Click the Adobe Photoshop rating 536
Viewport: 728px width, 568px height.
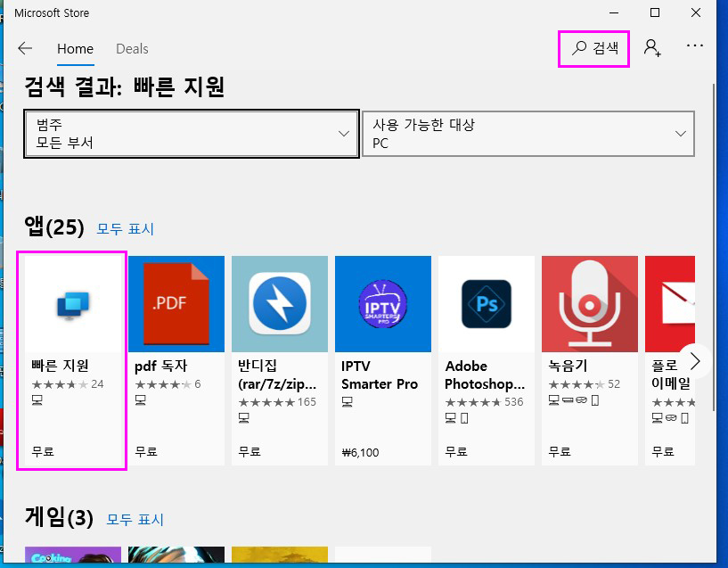[x=484, y=402]
